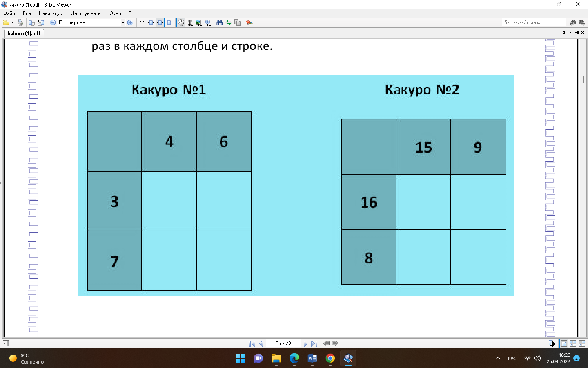Open the binoculars Search tool
The width and height of the screenshot is (588, 368).
220,22
